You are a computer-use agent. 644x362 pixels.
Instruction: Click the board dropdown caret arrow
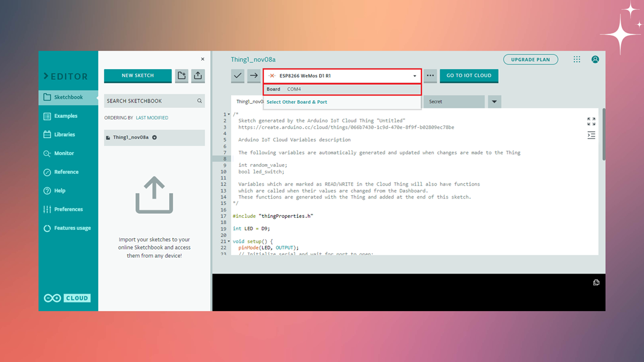(x=415, y=76)
